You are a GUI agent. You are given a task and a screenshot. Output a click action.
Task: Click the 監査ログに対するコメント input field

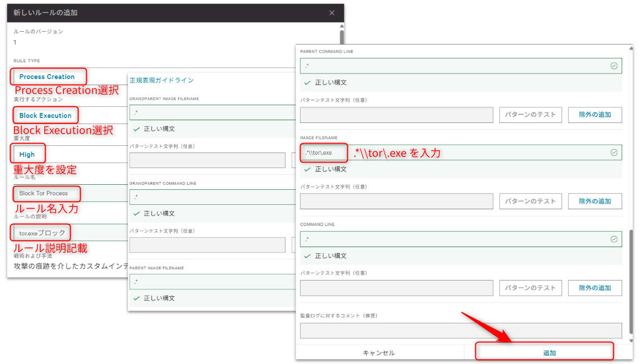point(460,331)
